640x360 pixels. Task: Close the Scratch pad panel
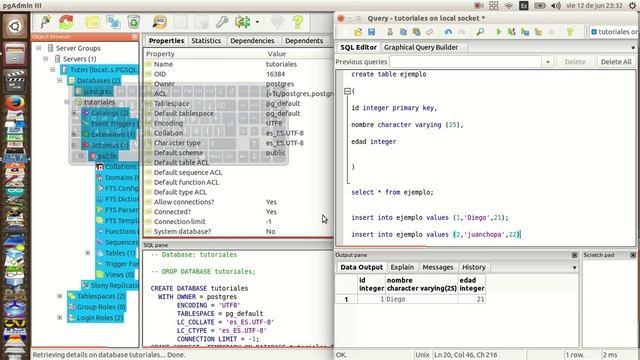click(x=633, y=255)
